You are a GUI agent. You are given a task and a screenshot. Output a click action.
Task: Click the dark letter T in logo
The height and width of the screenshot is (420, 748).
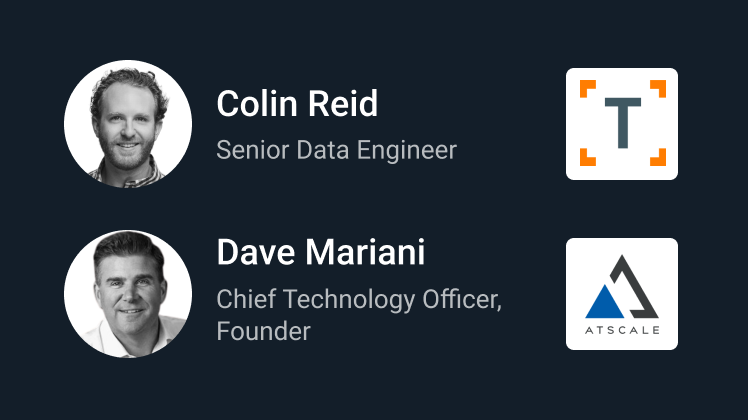623,123
